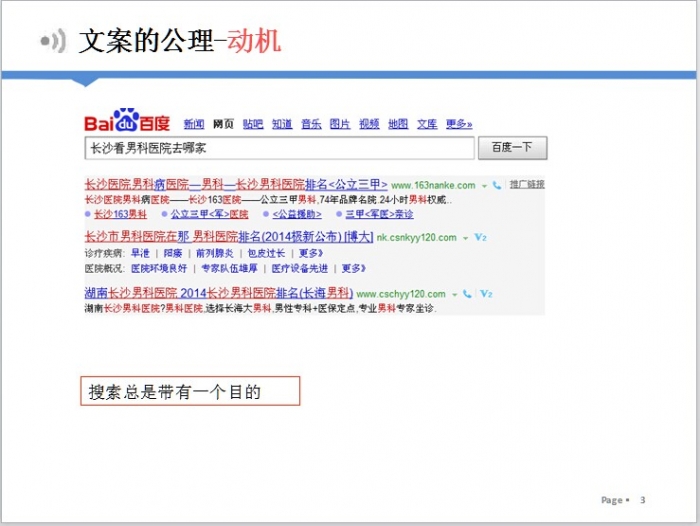Screen dimensions: 700x526
Task: Open the 新闻 tab in Baidu
Action: coord(194,124)
